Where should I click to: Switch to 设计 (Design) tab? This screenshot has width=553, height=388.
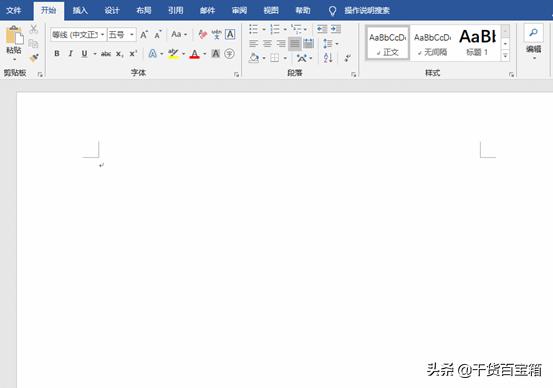[112, 11]
